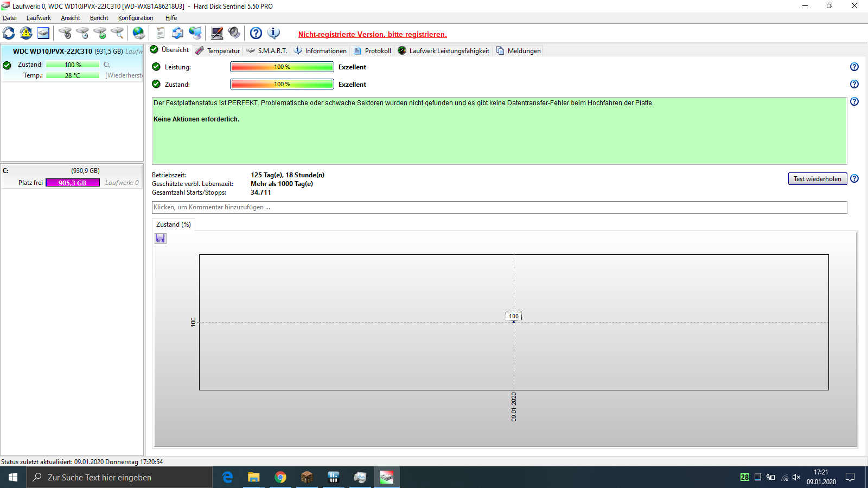
Task: Open Google Chrome from the taskbar
Action: point(280,477)
